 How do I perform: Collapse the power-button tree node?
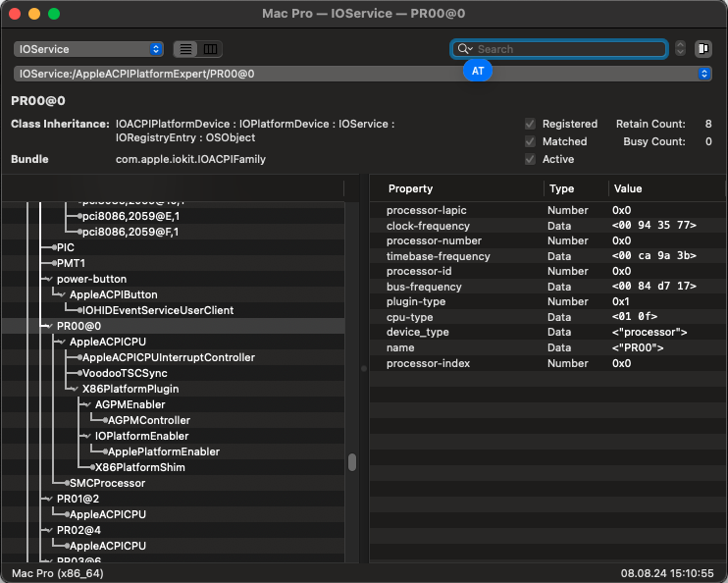(49, 279)
